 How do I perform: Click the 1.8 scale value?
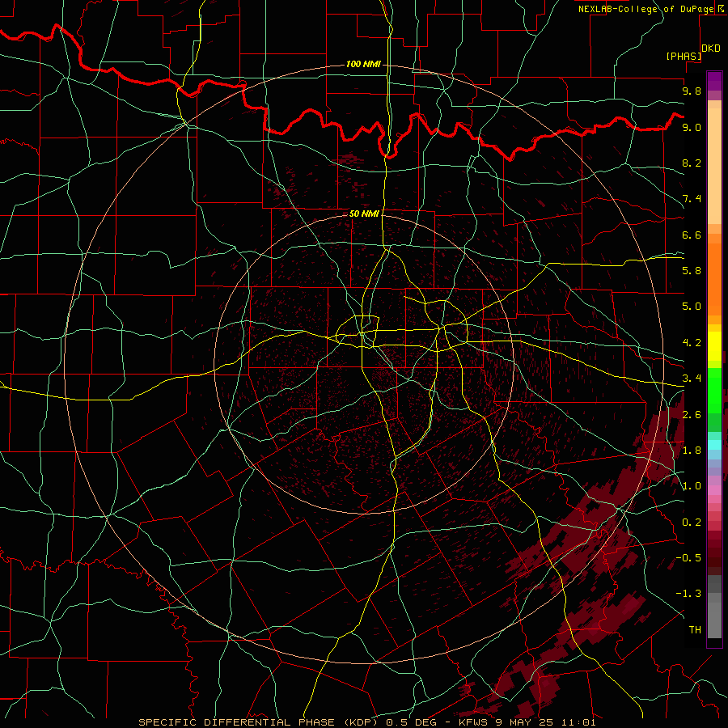coord(692,451)
